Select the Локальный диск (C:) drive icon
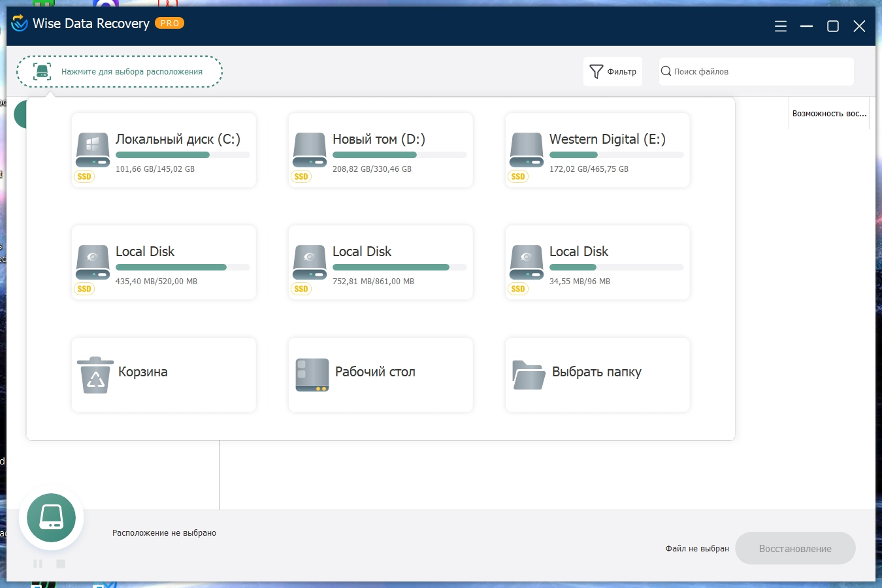 pyautogui.click(x=93, y=150)
